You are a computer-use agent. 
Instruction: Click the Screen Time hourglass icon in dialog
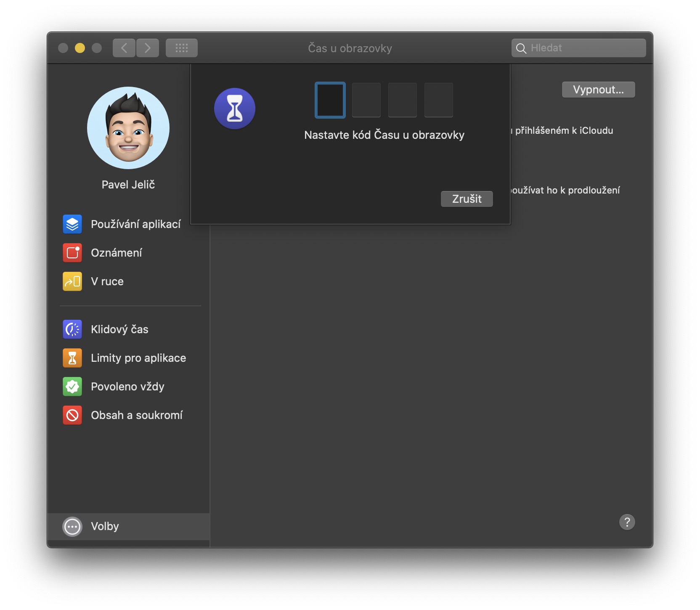click(x=235, y=109)
